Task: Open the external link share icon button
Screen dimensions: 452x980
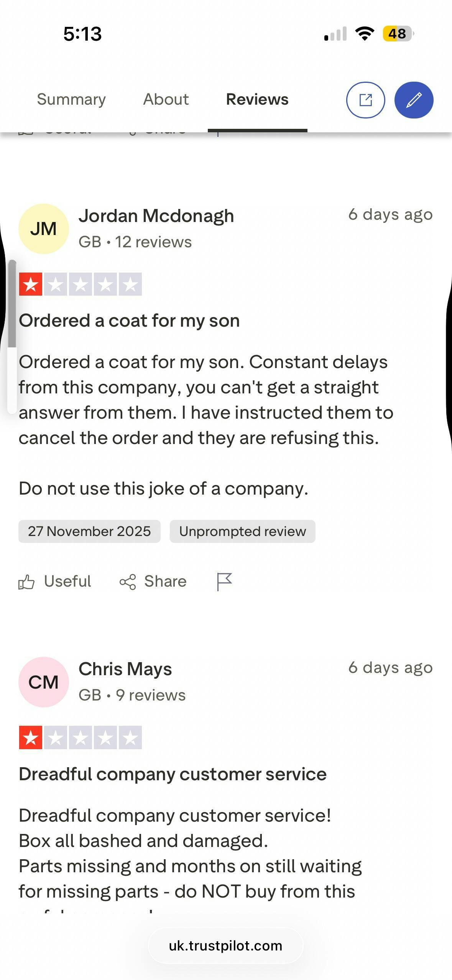Action: coord(365,100)
